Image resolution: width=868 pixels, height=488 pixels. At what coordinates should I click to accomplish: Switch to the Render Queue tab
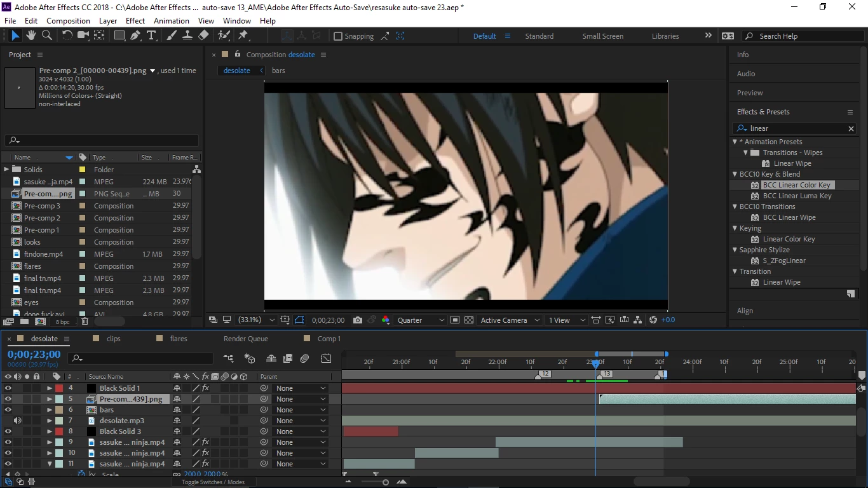click(x=246, y=339)
